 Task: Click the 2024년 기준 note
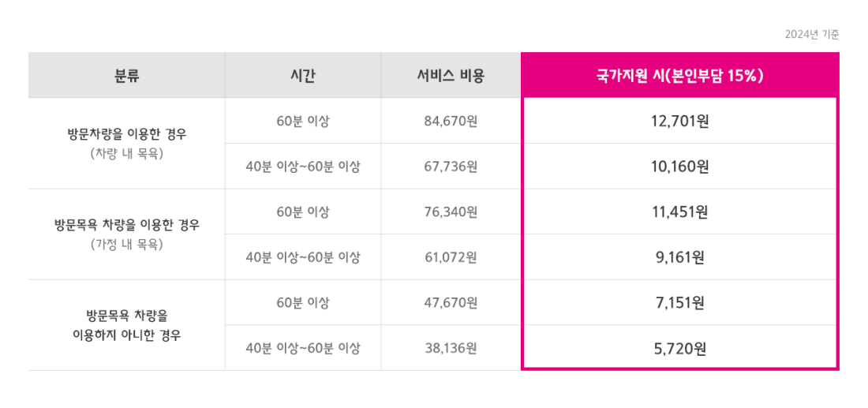(812, 34)
